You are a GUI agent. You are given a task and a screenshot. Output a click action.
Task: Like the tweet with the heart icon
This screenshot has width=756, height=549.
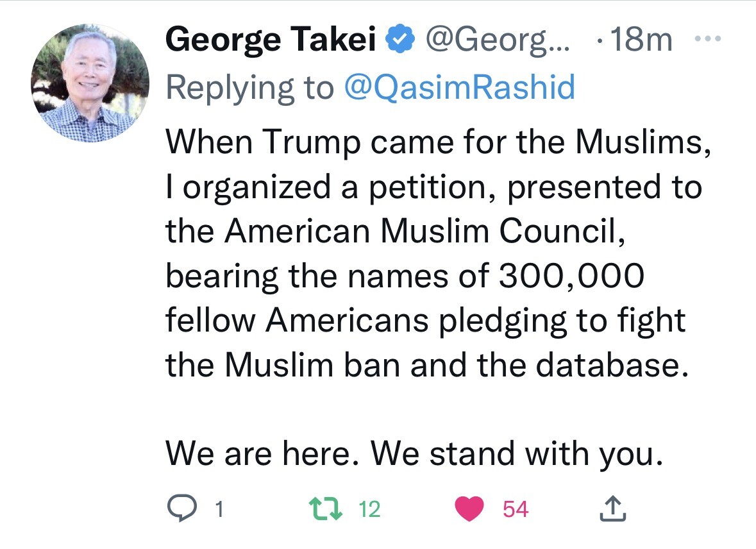click(x=470, y=509)
